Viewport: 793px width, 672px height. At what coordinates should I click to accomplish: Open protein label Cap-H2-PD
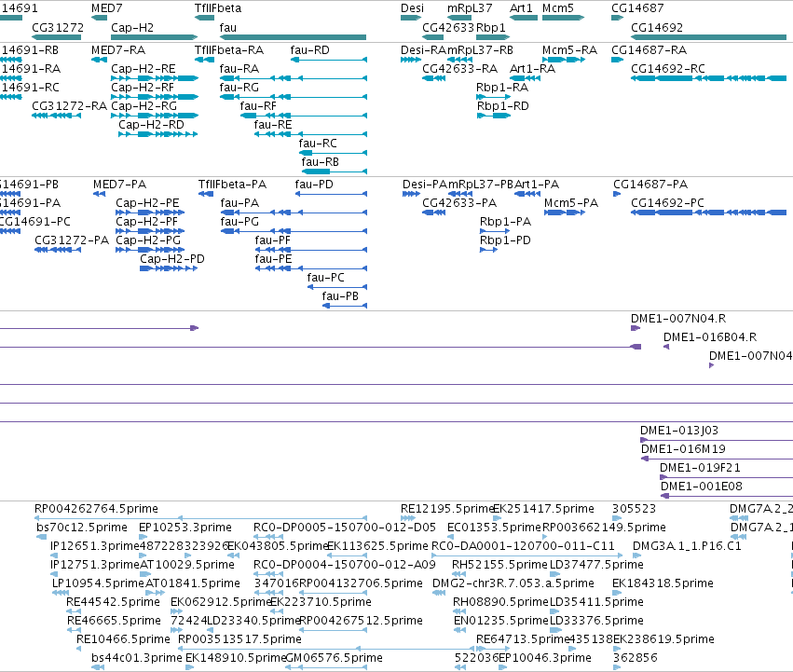point(172,260)
